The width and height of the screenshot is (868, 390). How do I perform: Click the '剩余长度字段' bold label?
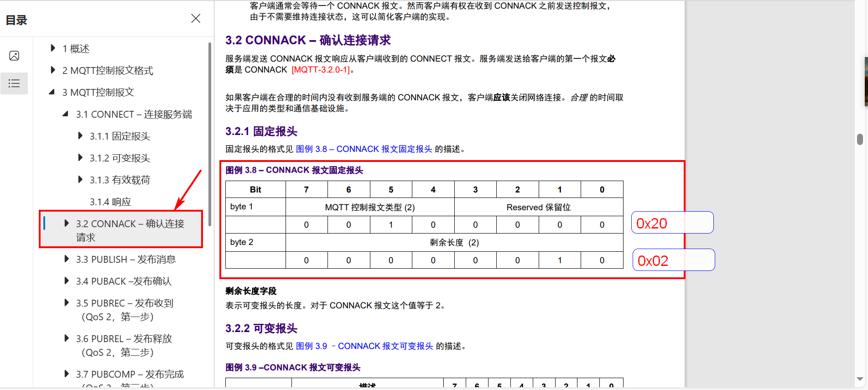[x=251, y=291]
